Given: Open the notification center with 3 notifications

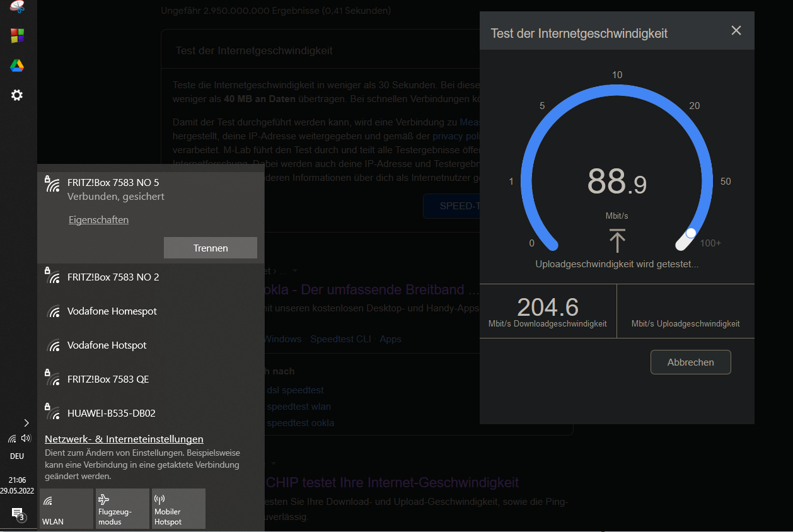Looking at the screenshot, I should point(18,514).
